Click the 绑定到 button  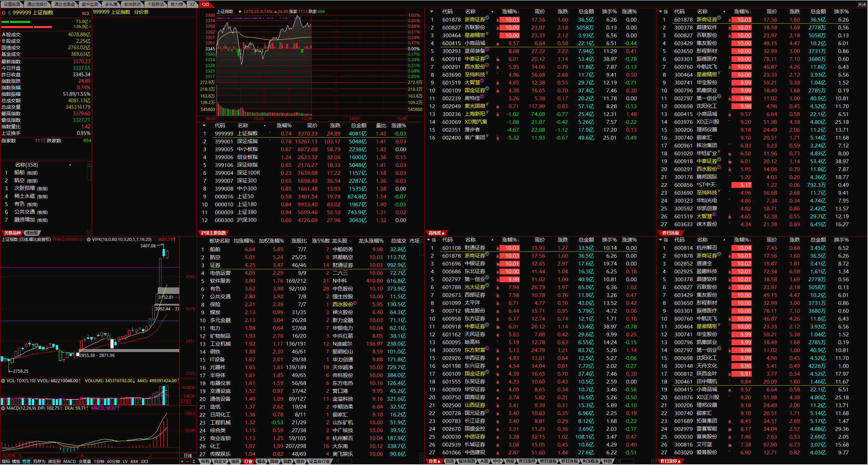click(54, 461)
